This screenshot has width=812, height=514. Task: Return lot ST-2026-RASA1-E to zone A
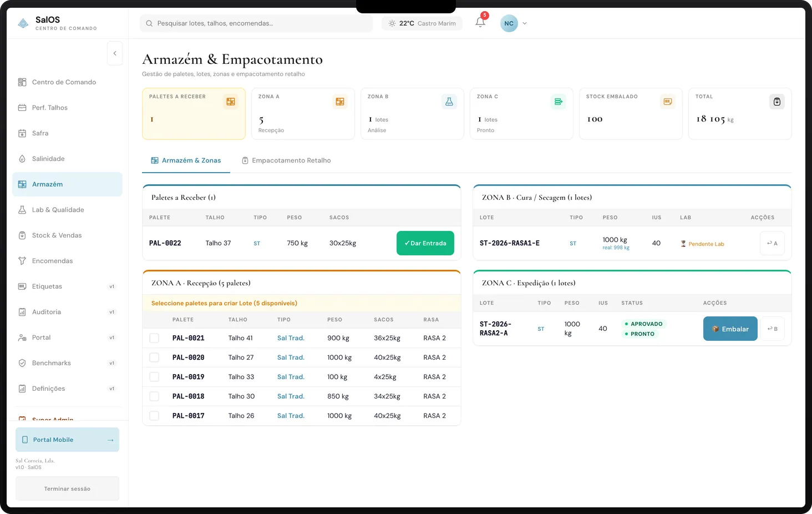[x=772, y=243]
